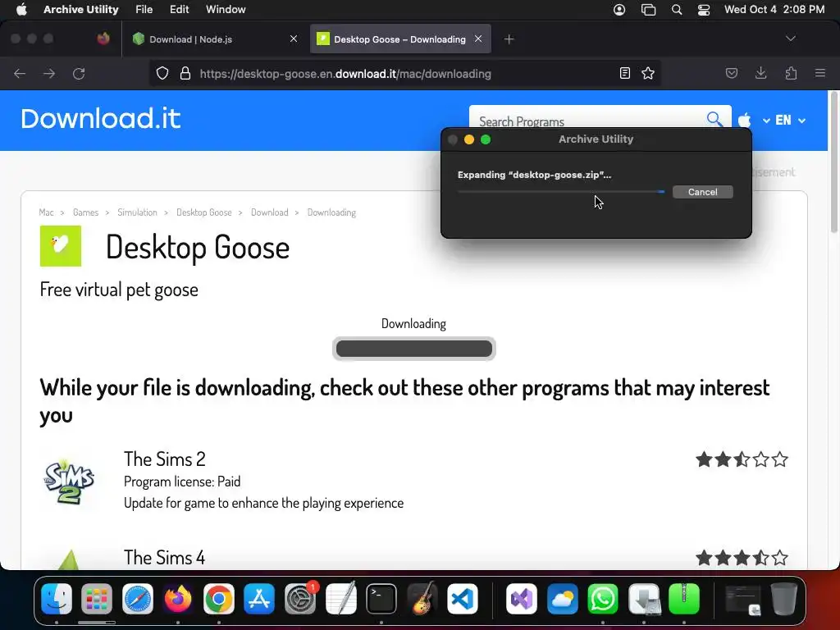The width and height of the screenshot is (840, 630).
Task: Launch Visual Studio Code from dock
Action: 463,599
